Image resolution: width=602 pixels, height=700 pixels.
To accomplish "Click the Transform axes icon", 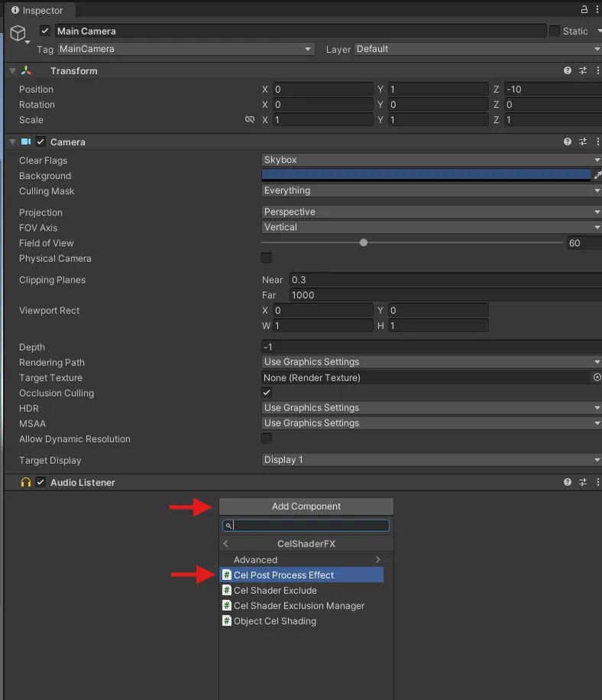I will (x=26, y=70).
